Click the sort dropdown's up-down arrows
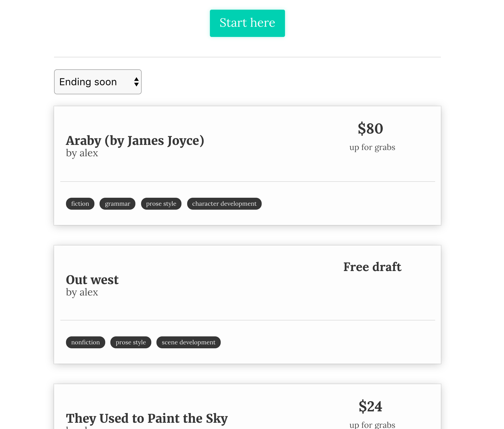The image size is (504, 429). point(136,82)
